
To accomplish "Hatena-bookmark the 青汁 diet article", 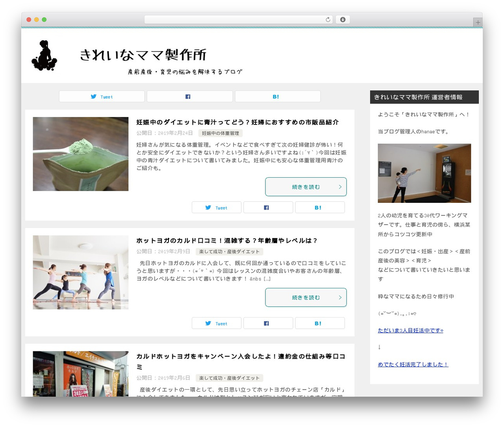I will (x=320, y=207).
